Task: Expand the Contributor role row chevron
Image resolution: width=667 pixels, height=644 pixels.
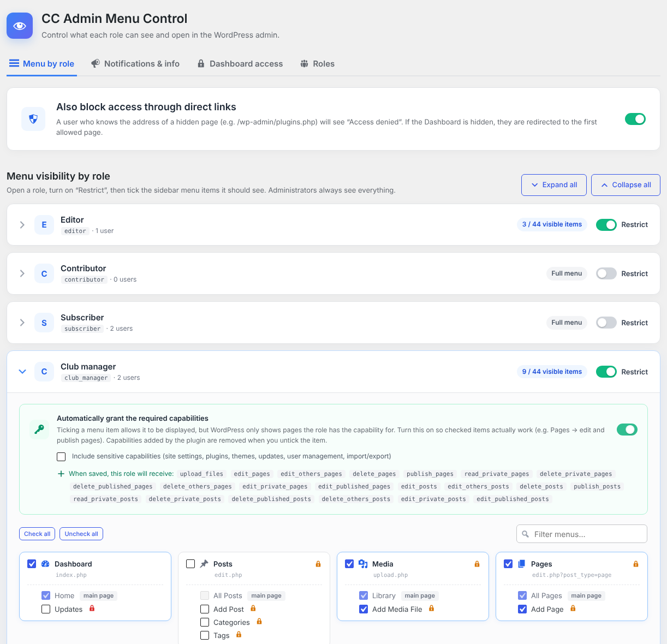Action: click(22, 273)
